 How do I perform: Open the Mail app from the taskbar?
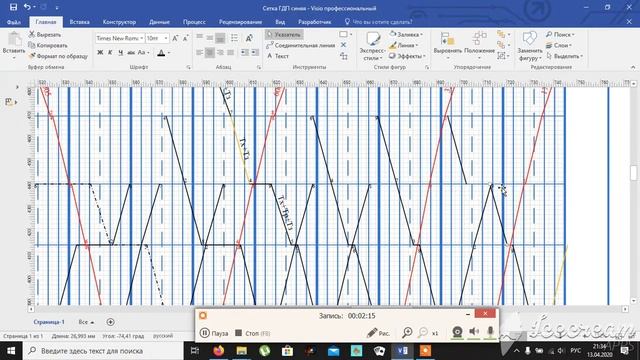(333, 351)
